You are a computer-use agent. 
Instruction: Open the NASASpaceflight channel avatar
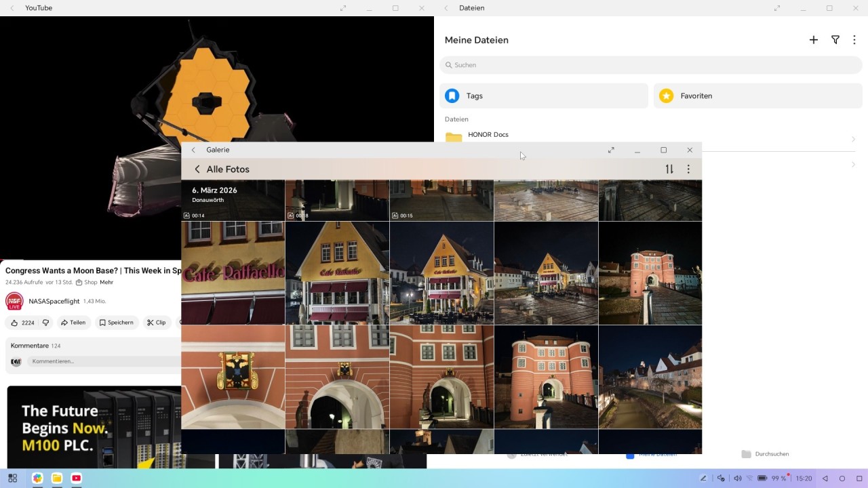(14, 301)
